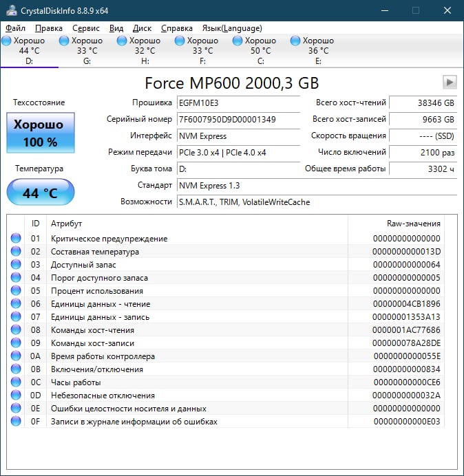
Task: Switch to disk F: tab
Action: coord(202,51)
